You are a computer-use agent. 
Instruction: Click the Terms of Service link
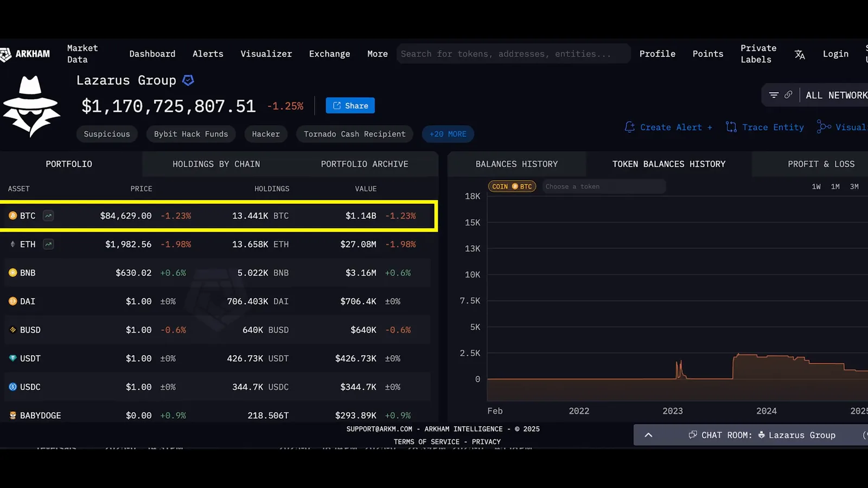pyautogui.click(x=426, y=442)
